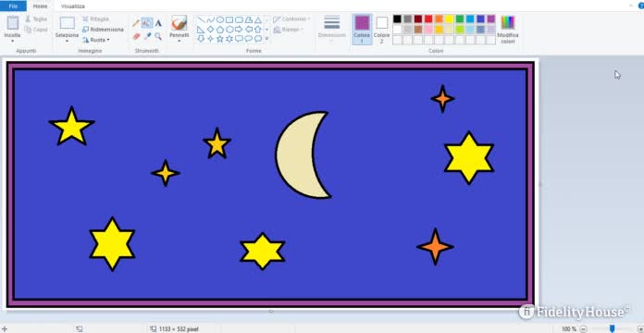644x333 pixels.
Task: Select the Fill bucket tool
Action: click(x=147, y=23)
